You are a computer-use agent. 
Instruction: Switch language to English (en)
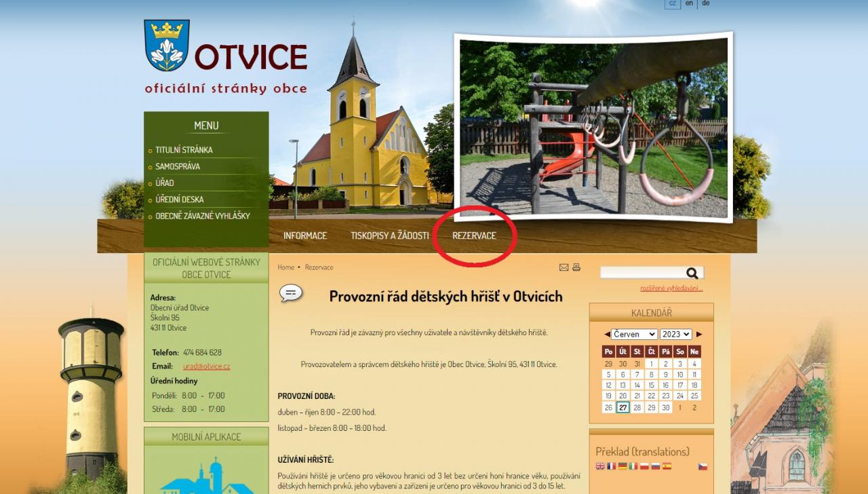click(689, 3)
